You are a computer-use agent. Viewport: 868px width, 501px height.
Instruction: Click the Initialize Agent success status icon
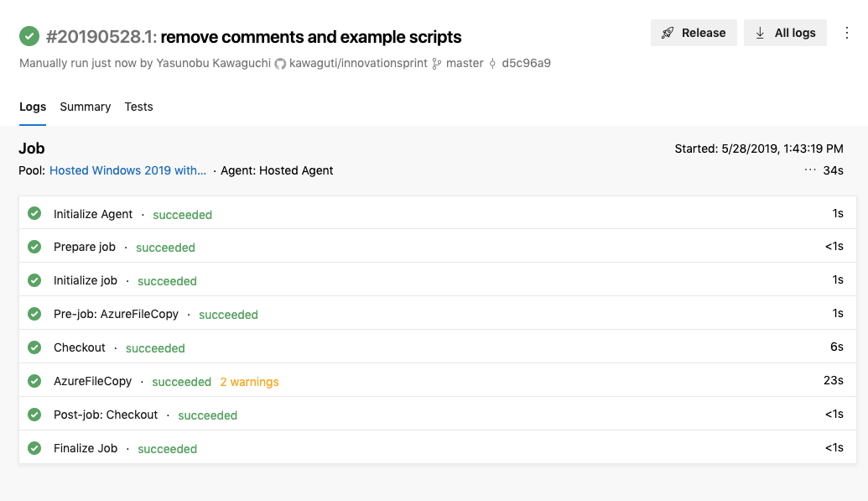34,214
